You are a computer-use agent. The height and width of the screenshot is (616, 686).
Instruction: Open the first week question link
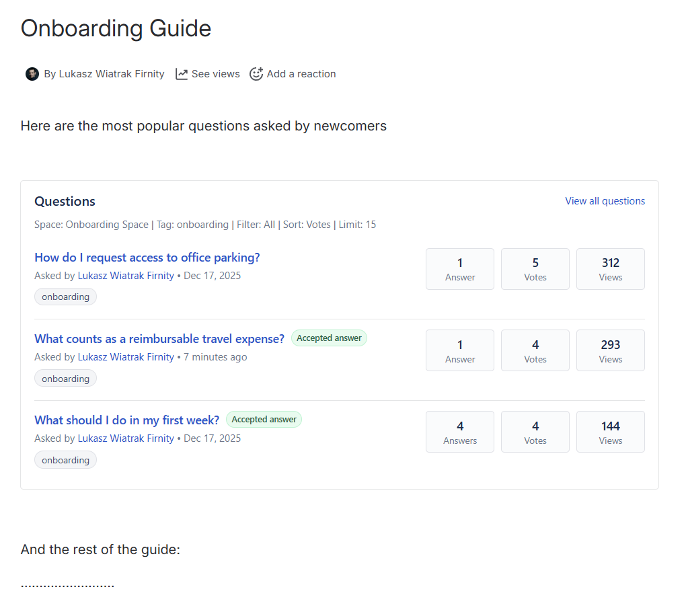pos(126,420)
